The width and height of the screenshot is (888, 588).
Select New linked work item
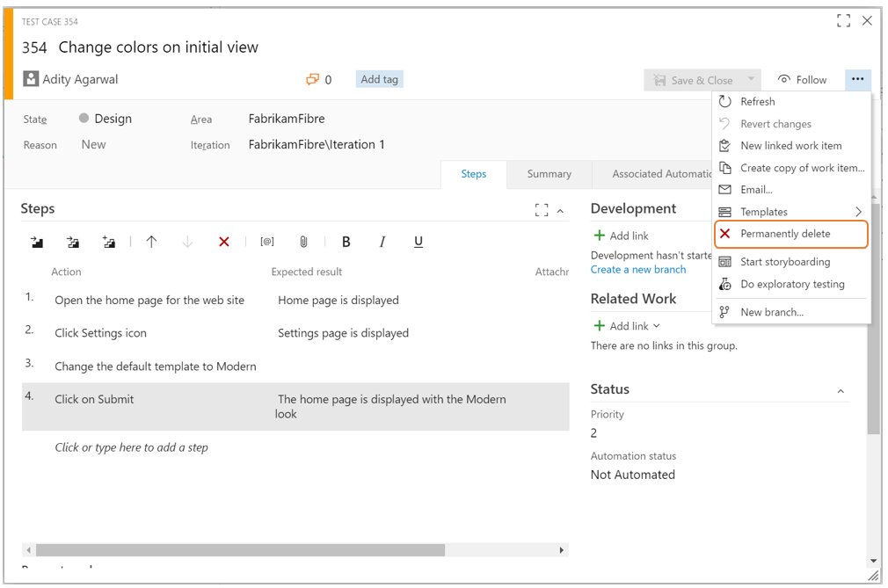pyautogui.click(x=791, y=146)
